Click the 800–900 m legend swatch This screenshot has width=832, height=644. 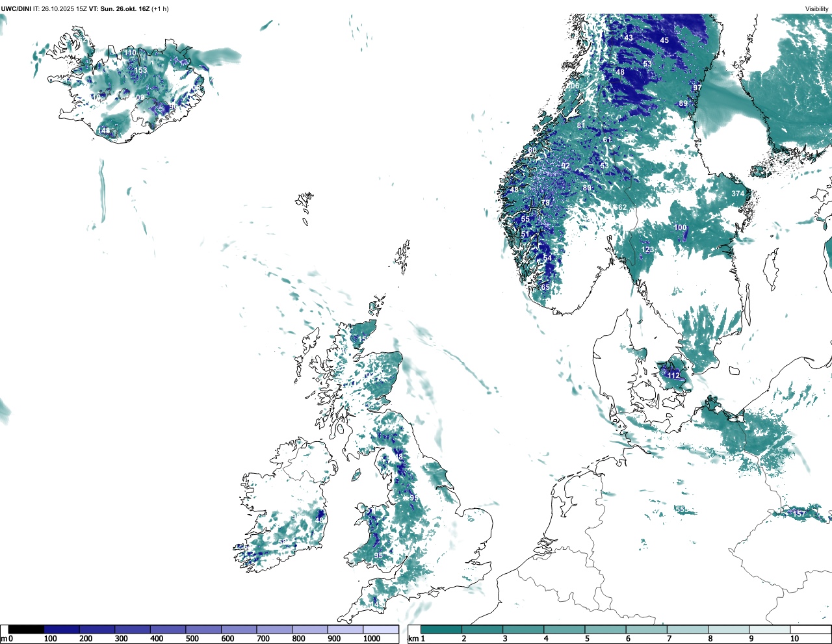309,630
